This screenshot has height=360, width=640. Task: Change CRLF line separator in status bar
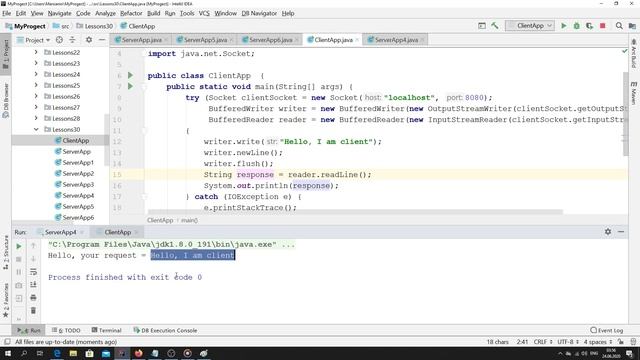click(x=543, y=342)
